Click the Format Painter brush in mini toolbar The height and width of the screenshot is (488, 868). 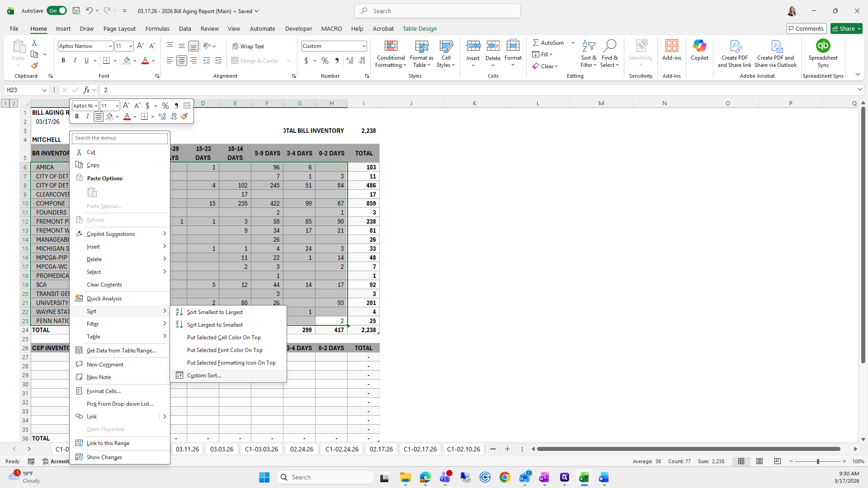(184, 117)
